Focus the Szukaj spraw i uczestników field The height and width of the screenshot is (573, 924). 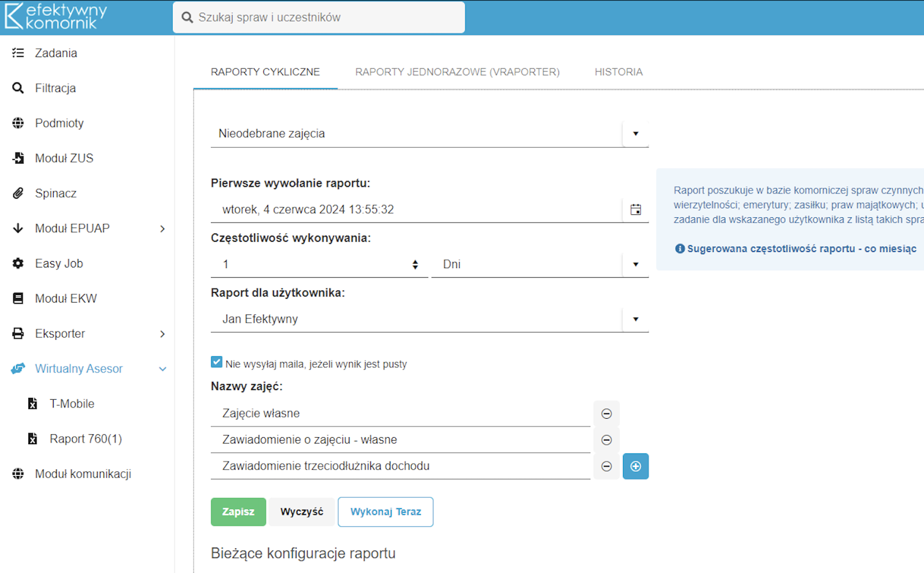[319, 17]
